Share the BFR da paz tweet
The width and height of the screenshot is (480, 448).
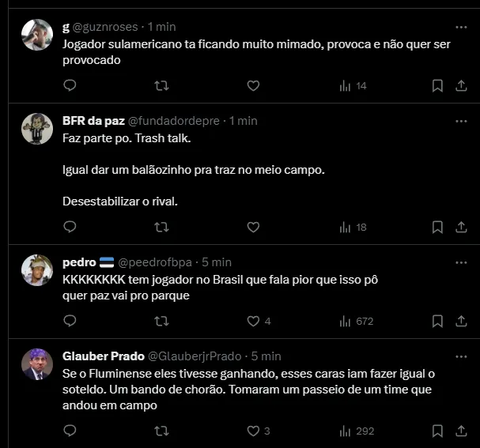click(x=461, y=228)
